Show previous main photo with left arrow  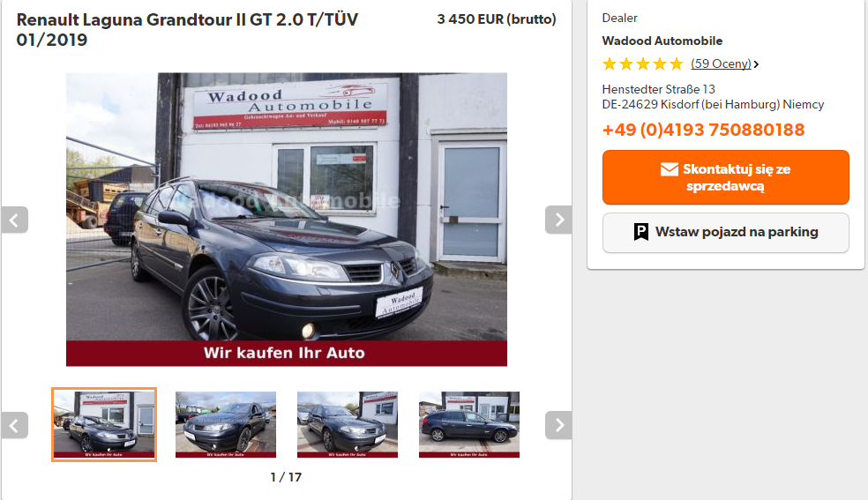coord(14,220)
